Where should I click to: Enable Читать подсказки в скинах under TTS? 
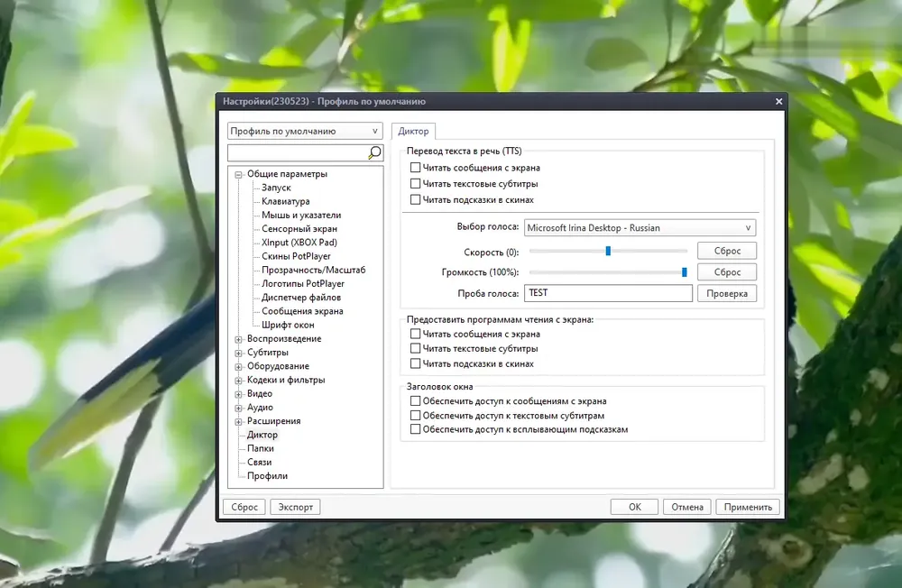point(415,199)
